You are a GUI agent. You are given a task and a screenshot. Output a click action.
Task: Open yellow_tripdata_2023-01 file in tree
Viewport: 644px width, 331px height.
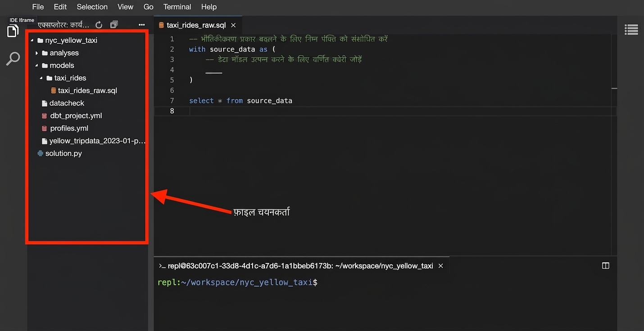click(x=97, y=141)
